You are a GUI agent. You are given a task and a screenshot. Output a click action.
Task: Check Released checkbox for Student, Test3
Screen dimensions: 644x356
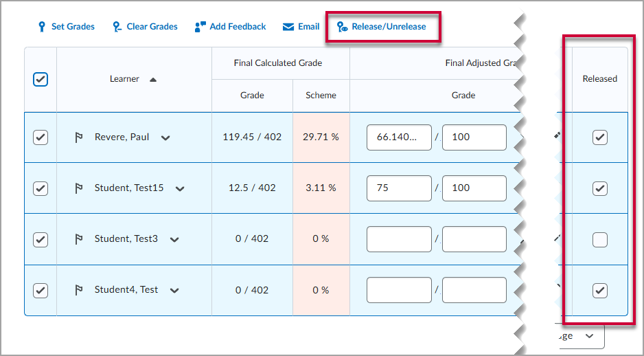pyautogui.click(x=599, y=239)
